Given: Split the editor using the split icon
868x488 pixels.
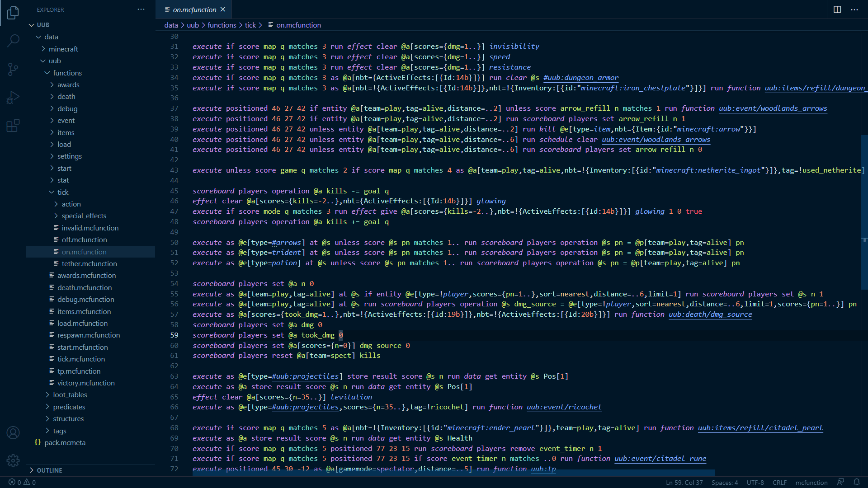Looking at the screenshot, I should (x=837, y=9).
